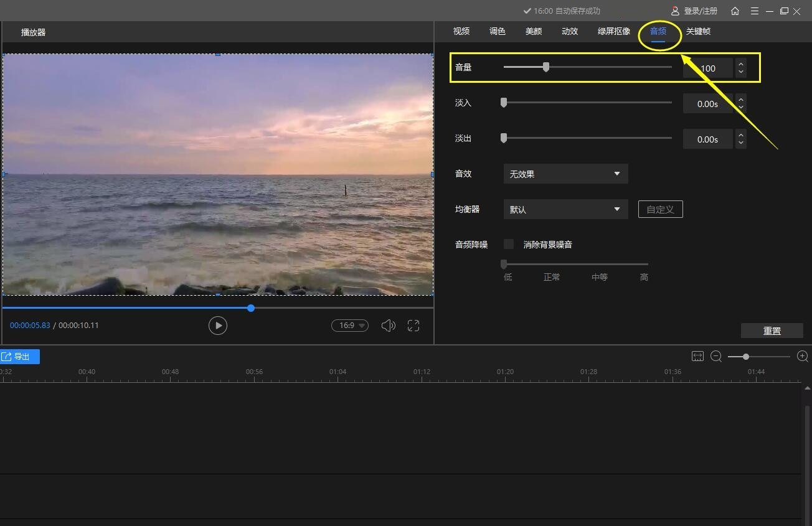Open the 登录/注册 login link
This screenshot has width=812, height=526.
point(694,11)
